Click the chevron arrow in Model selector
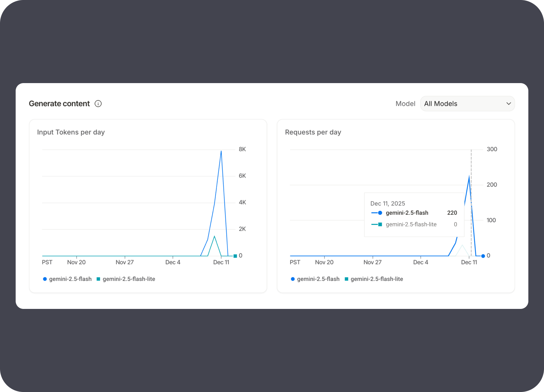This screenshot has height=392, width=544. [x=508, y=104]
